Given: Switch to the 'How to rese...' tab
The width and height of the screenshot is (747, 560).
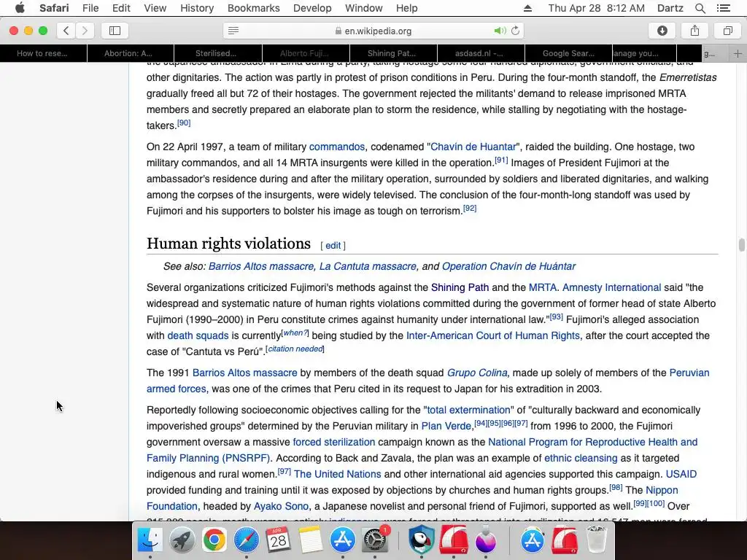Looking at the screenshot, I should [43, 53].
